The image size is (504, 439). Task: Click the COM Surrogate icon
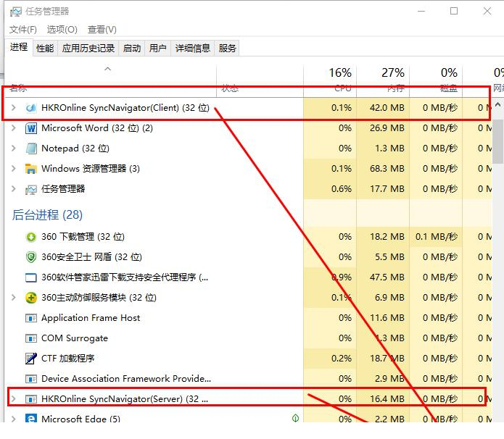click(31, 338)
